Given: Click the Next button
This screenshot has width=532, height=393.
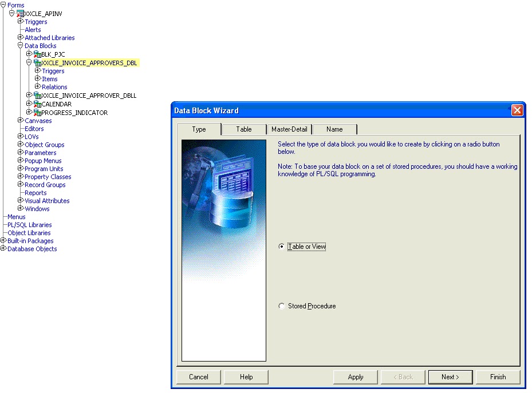Looking at the screenshot, I should click(x=450, y=377).
